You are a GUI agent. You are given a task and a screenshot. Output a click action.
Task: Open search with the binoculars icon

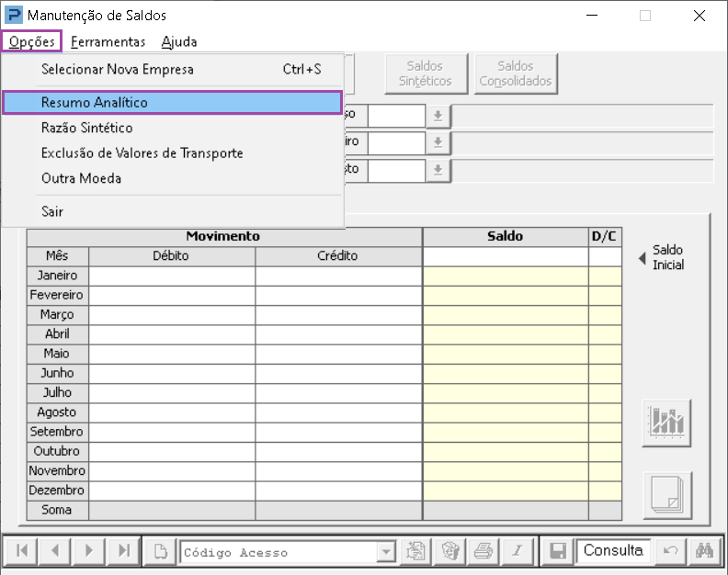pos(705,551)
